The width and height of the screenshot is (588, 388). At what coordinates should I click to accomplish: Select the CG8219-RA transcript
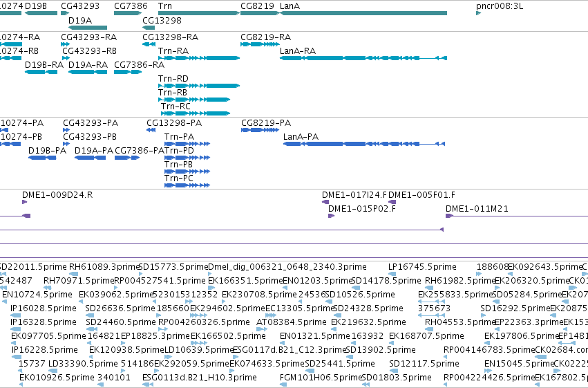coord(260,44)
